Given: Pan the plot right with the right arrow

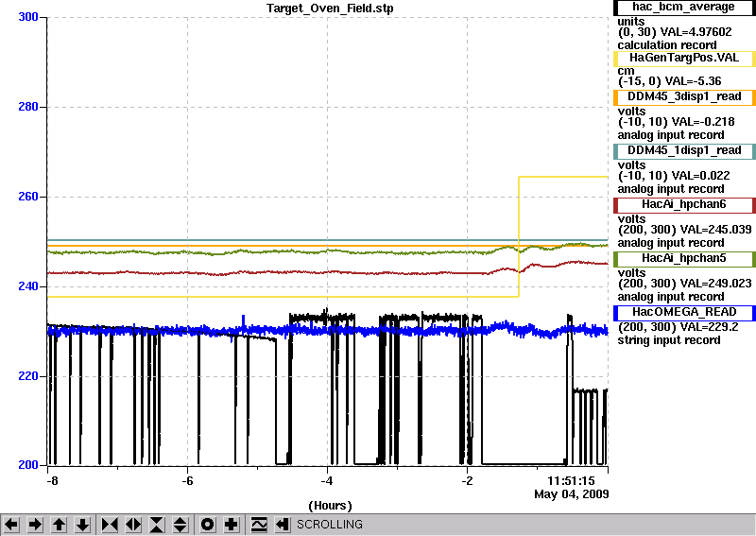Looking at the screenshot, I should tap(35, 524).
